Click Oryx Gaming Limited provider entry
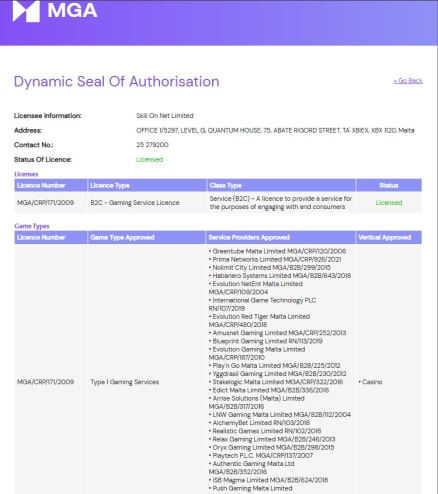The width and height of the screenshot is (438, 494). [x=271, y=447]
